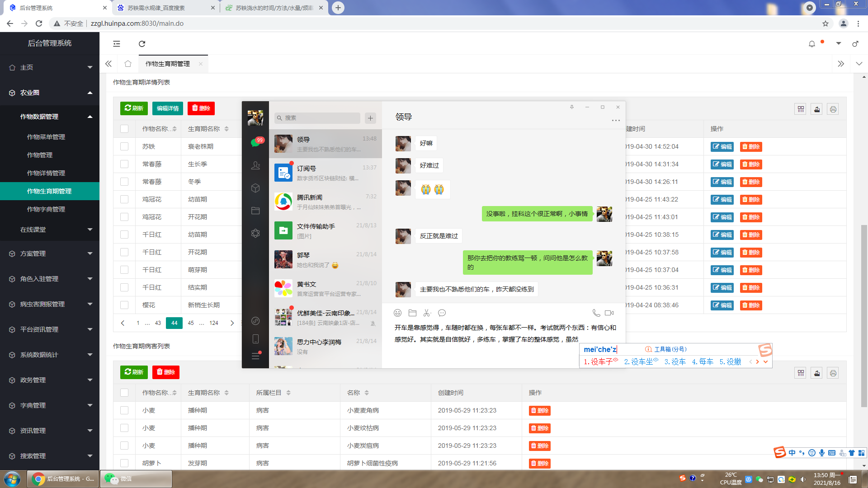Click the send file folder icon
The width and height of the screenshot is (868, 488).
[x=412, y=313]
